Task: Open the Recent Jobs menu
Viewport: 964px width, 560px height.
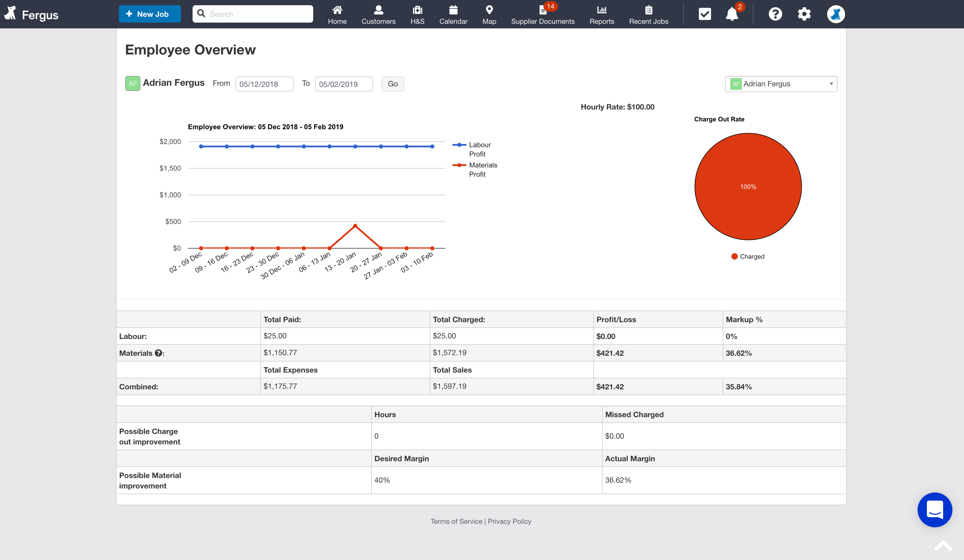Action: tap(648, 14)
